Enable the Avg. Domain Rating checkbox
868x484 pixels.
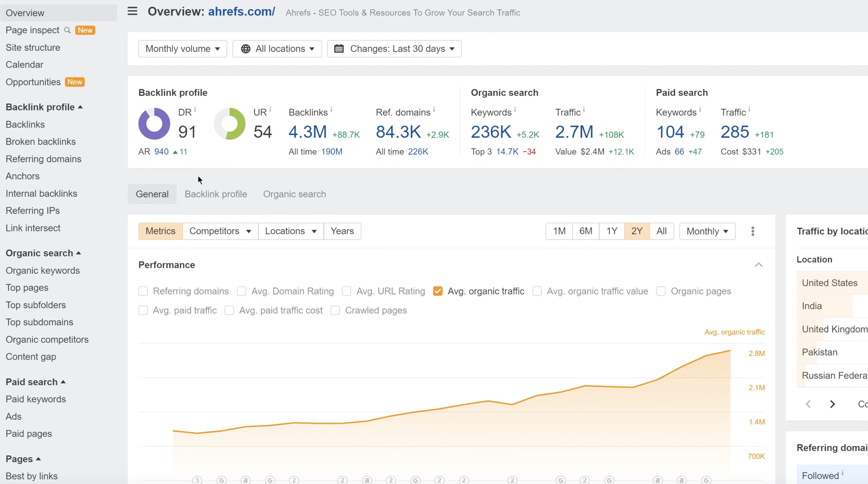(x=241, y=291)
